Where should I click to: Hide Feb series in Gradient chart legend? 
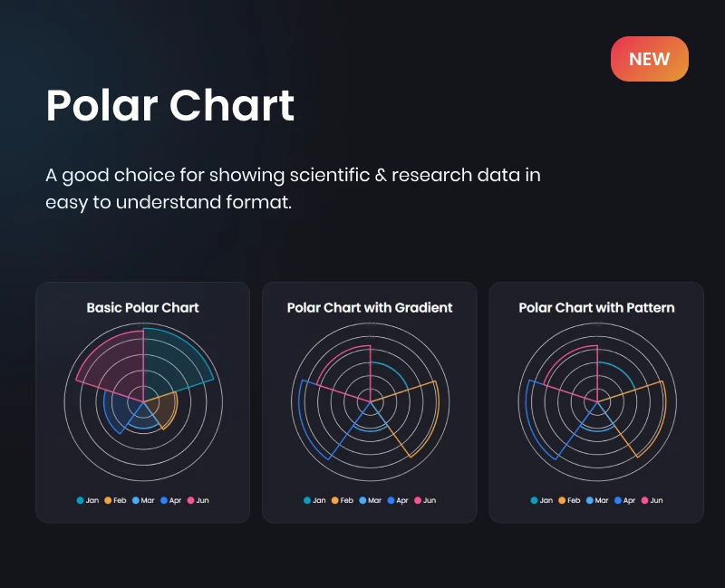(342, 500)
